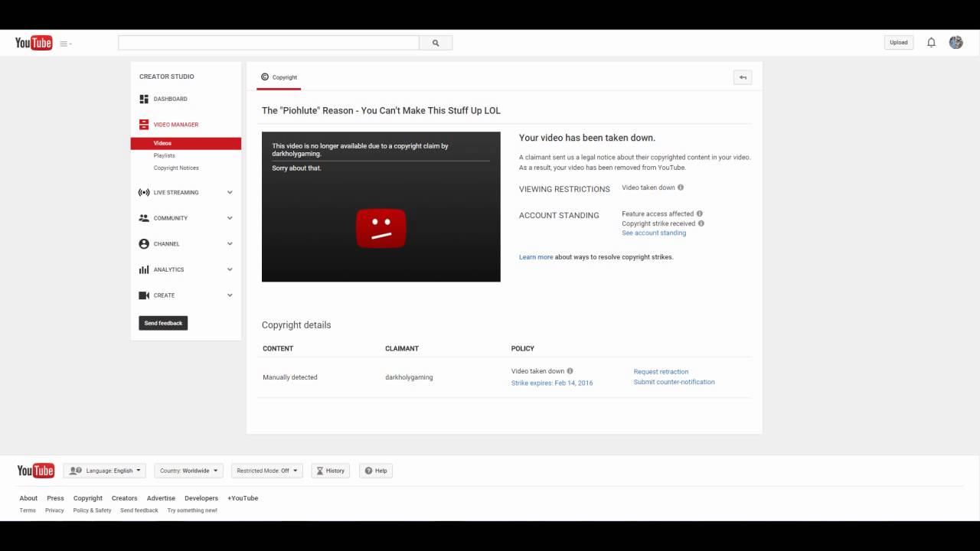The image size is (980, 551).
Task: Click Submit counter-notification link
Action: pos(674,382)
